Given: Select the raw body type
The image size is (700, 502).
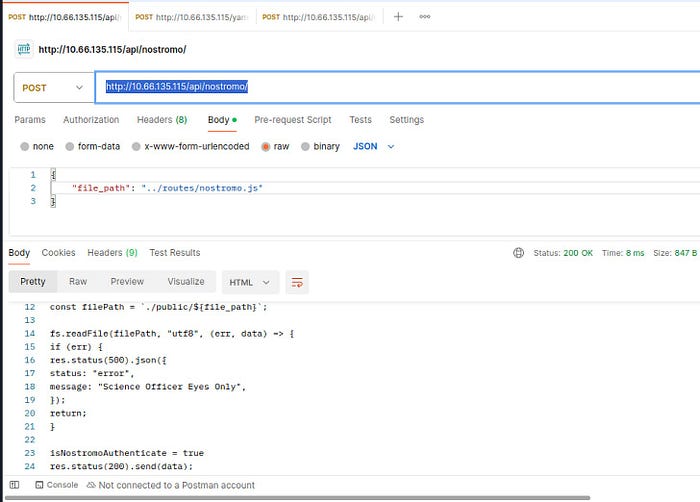Looking at the screenshot, I should (266, 146).
